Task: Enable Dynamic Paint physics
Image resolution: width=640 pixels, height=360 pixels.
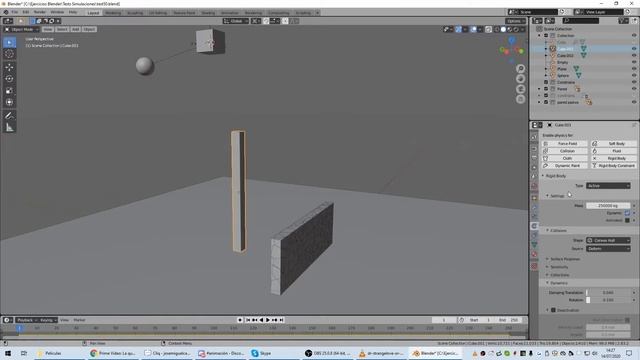Action: [564, 166]
